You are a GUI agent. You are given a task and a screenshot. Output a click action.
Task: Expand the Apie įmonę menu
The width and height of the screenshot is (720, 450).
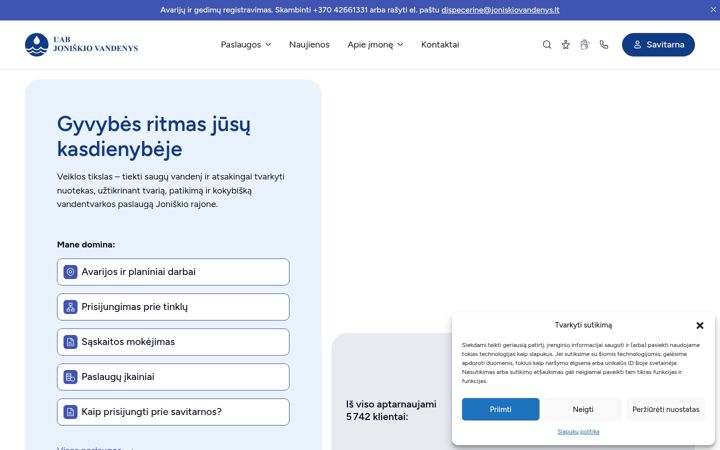pos(375,45)
